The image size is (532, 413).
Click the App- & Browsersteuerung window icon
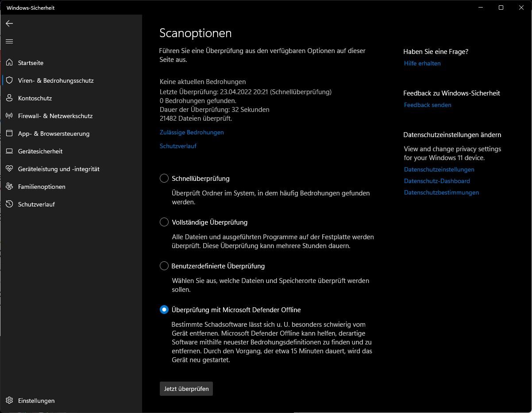click(9, 134)
